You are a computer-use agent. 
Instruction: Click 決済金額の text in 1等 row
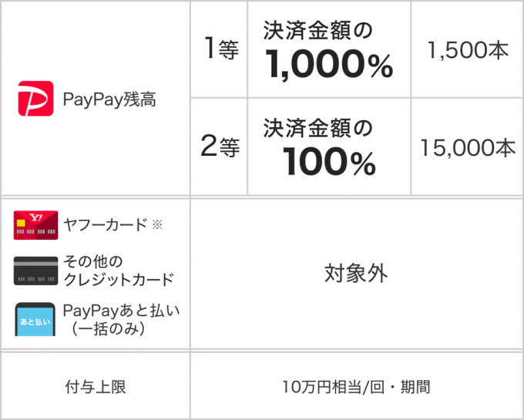317,30
